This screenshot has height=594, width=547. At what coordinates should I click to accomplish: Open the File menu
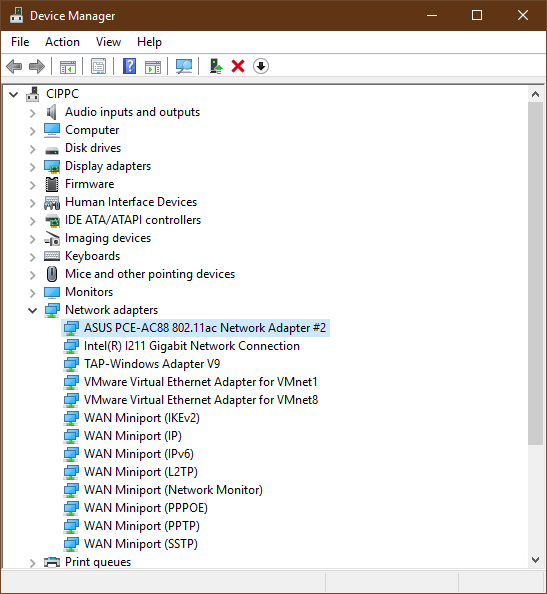tap(20, 42)
